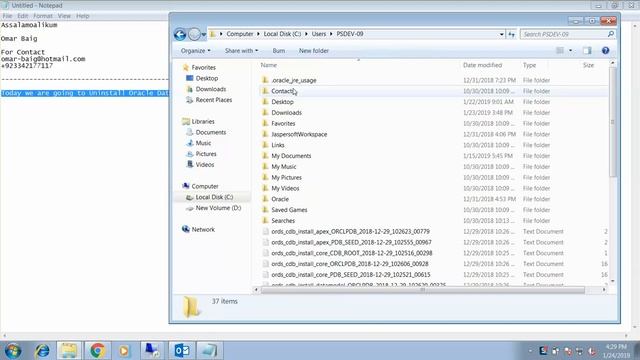Click the horizontal scrollbar in file list
The height and width of the screenshot is (360, 640).
[x=422, y=290]
